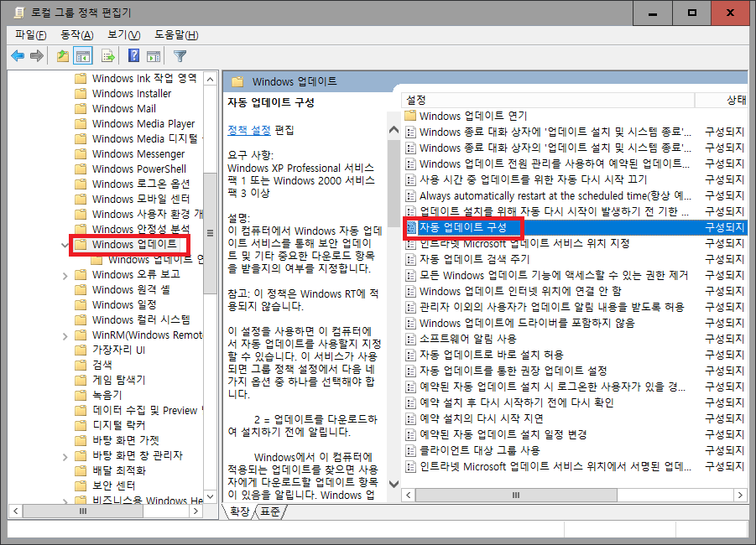This screenshot has height=545, width=756.
Task: Click the tree pane's vertical scroll down arrow
Action: point(211,497)
